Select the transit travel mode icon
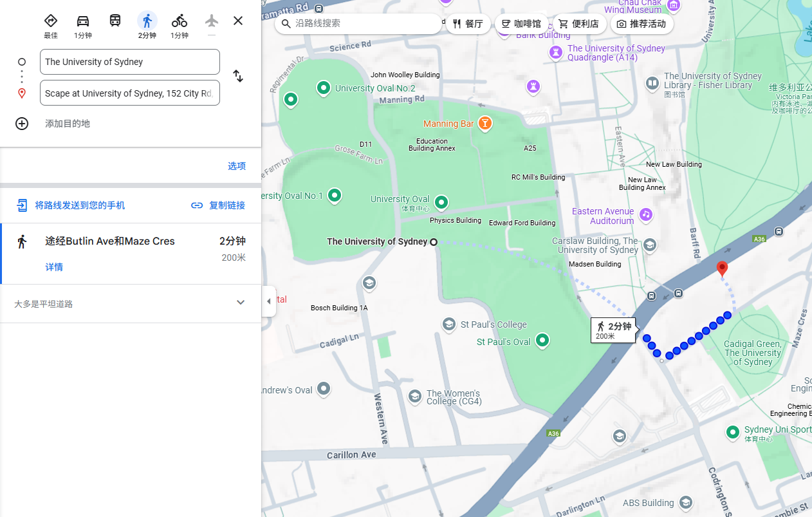 click(x=115, y=21)
